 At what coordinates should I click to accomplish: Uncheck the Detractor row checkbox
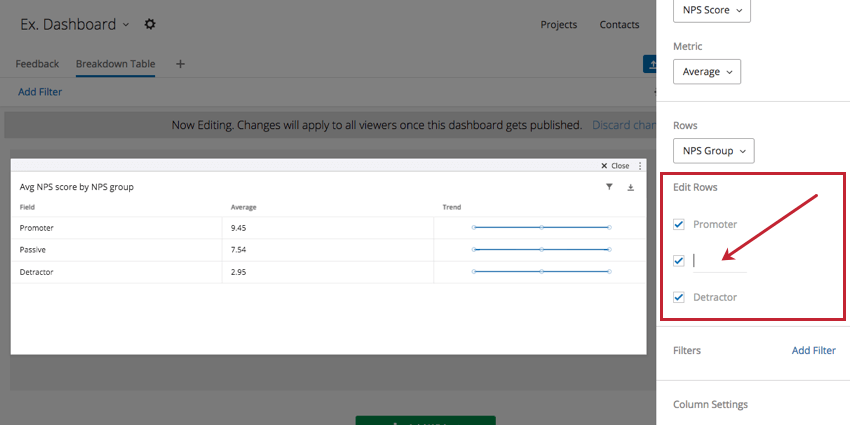pos(679,297)
